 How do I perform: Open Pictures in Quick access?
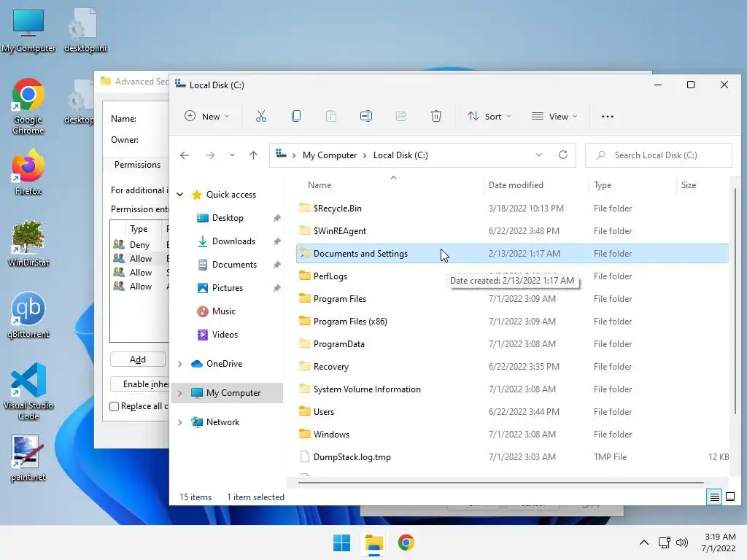228,288
